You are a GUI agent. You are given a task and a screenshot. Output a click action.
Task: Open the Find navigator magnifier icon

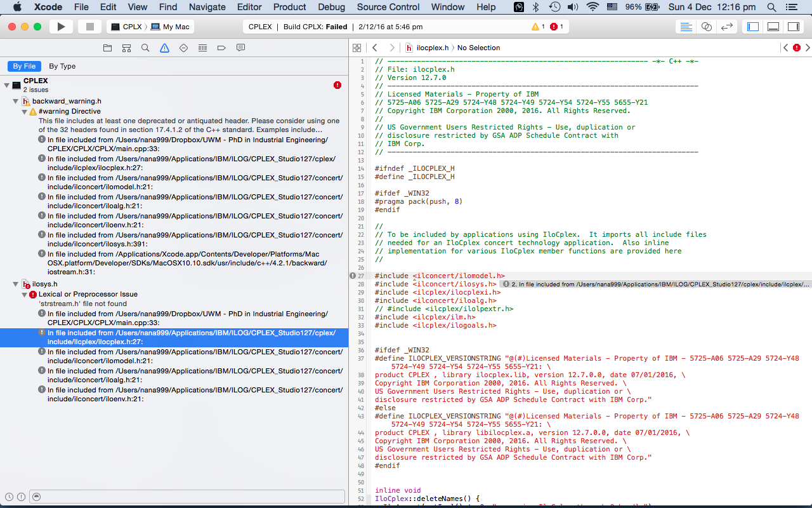[x=145, y=48]
